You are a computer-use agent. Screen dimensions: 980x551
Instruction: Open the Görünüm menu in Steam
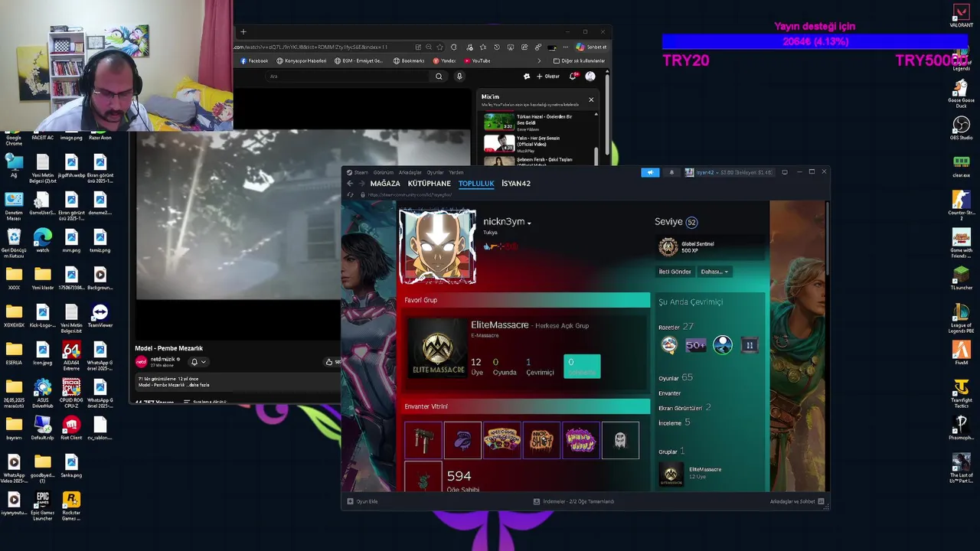click(x=383, y=172)
